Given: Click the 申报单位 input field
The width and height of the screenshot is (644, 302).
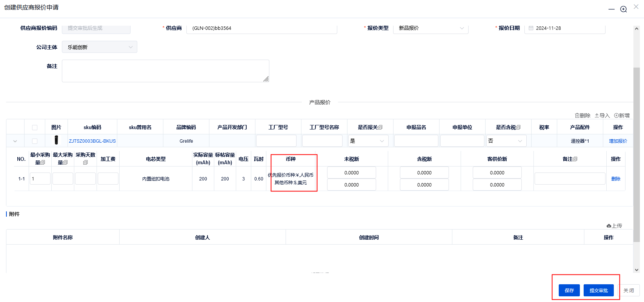Looking at the screenshot, I should pyautogui.click(x=462, y=141).
